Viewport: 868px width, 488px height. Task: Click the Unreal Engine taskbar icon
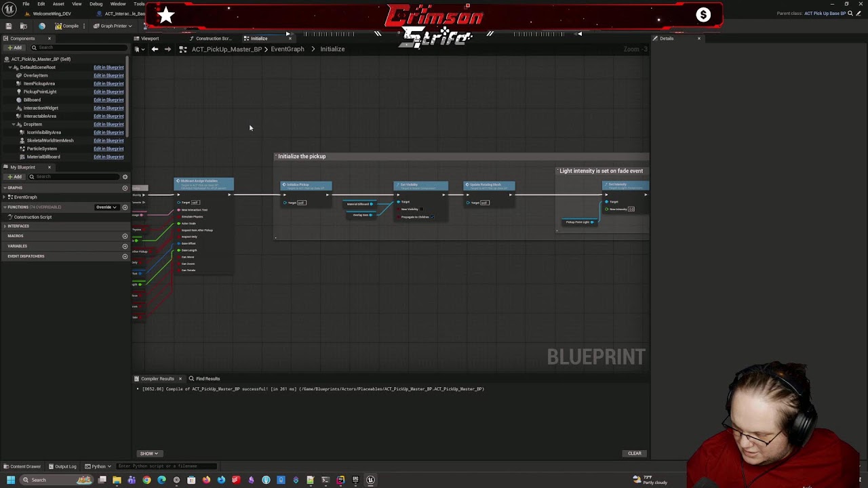coord(370,480)
